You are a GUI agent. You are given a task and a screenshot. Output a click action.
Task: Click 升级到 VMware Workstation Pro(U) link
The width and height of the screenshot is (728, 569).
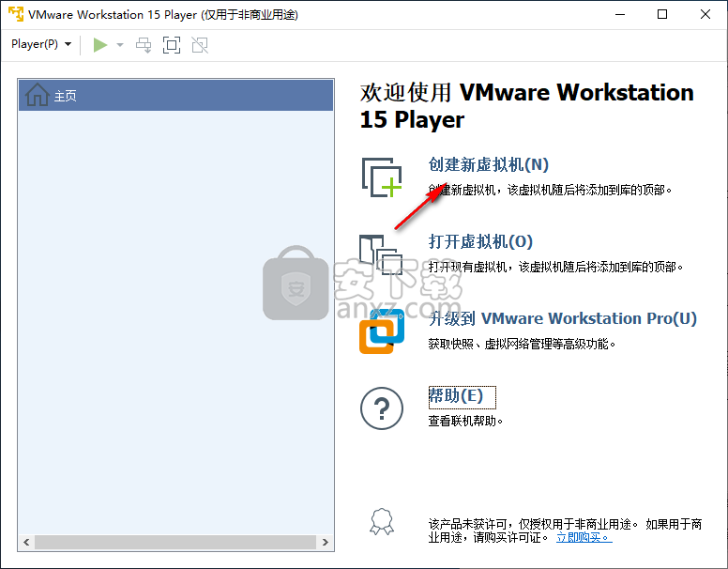click(562, 318)
